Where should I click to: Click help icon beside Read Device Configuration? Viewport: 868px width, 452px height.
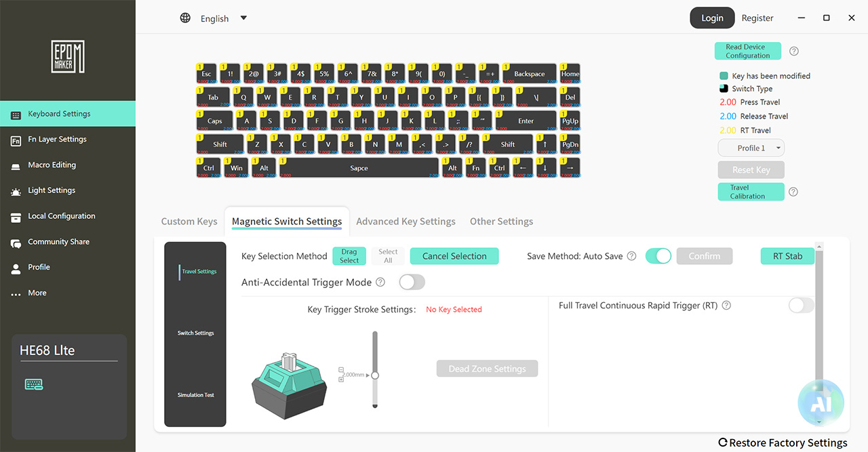(794, 52)
